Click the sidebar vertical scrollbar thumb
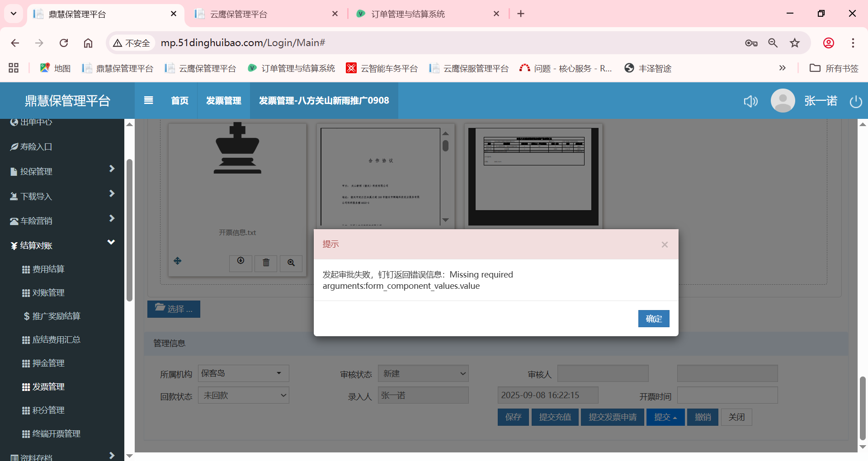The width and height of the screenshot is (868, 461). click(129, 230)
